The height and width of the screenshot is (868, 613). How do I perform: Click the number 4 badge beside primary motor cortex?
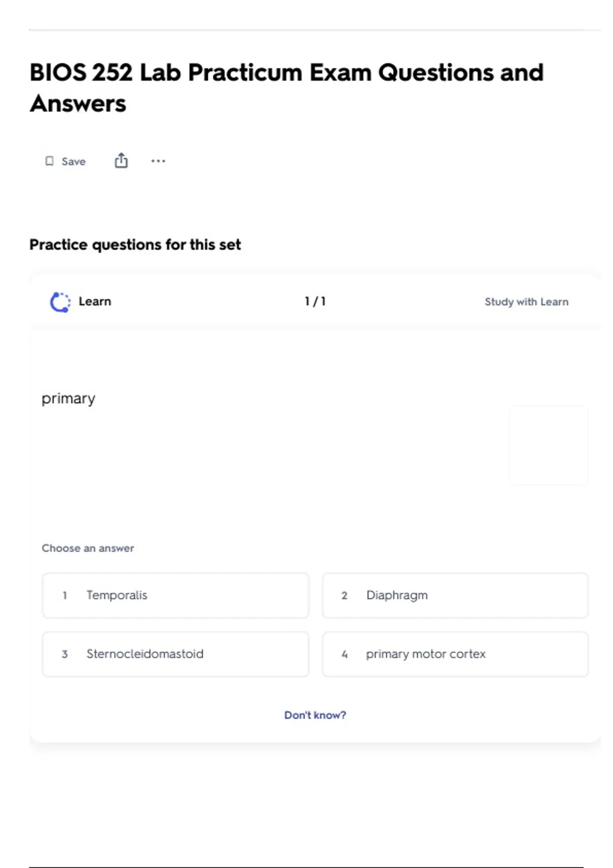[x=344, y=654]
